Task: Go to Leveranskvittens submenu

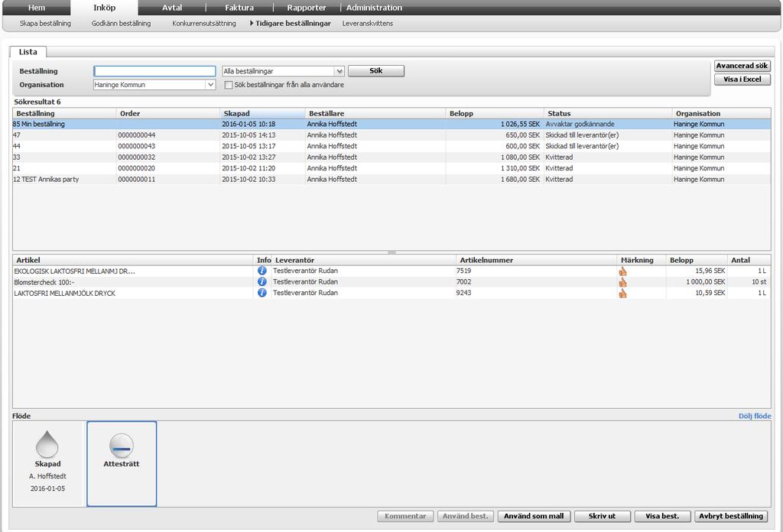Action: click(x=368, y=24)
